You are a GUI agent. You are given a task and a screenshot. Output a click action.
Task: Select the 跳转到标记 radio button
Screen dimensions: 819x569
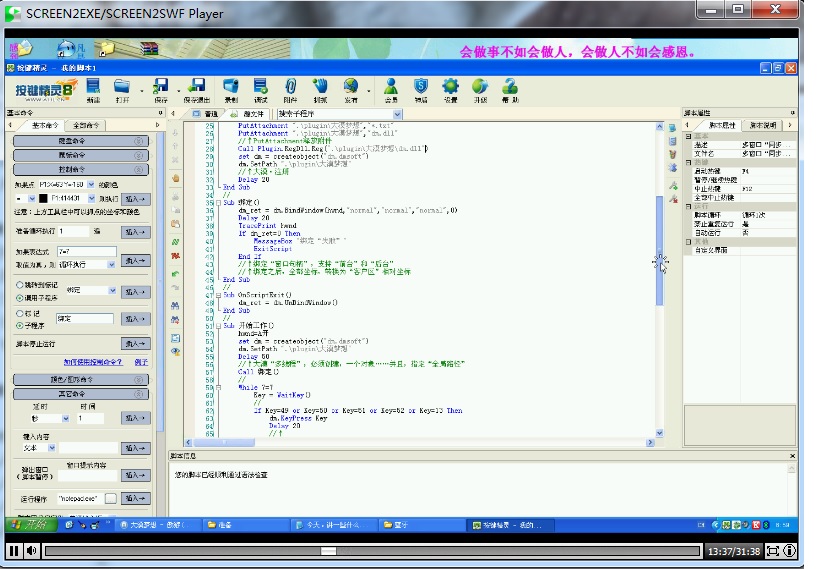click(x=19, y=284)
